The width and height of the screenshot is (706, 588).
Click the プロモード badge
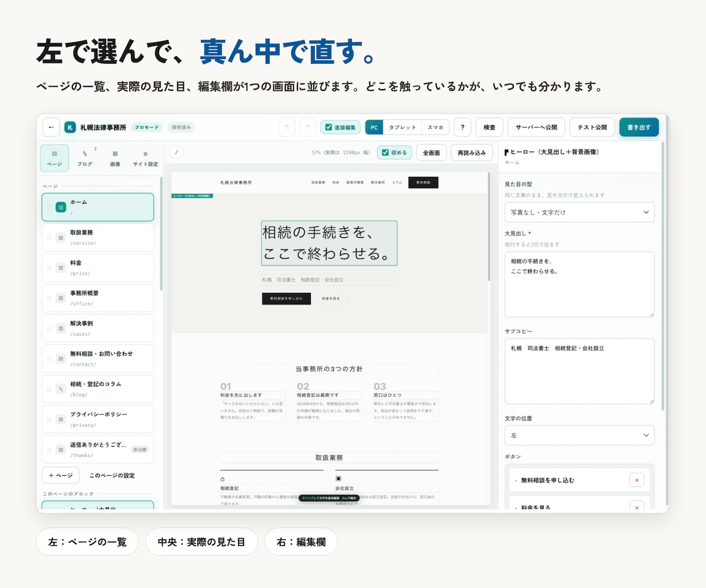(146, 127)
